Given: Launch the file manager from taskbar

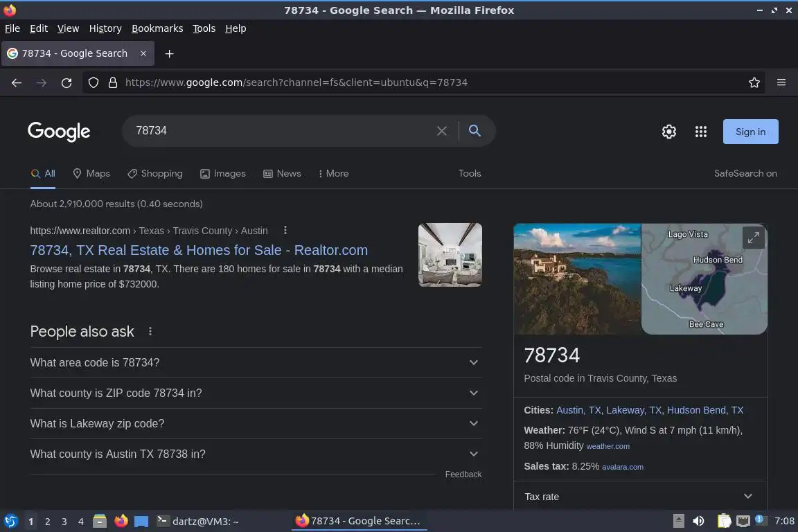Looking at the screenshot, I should [x=100, y=522].
